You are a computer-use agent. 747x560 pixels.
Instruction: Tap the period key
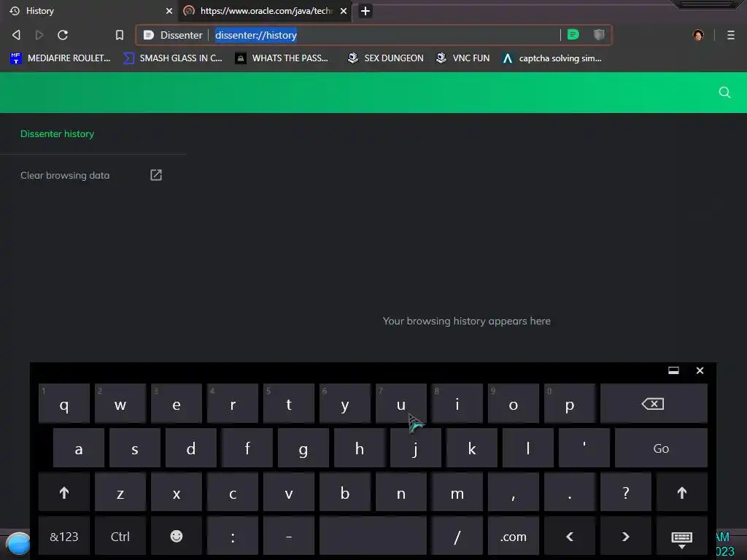pyautogui.click(x=569, y=492)
